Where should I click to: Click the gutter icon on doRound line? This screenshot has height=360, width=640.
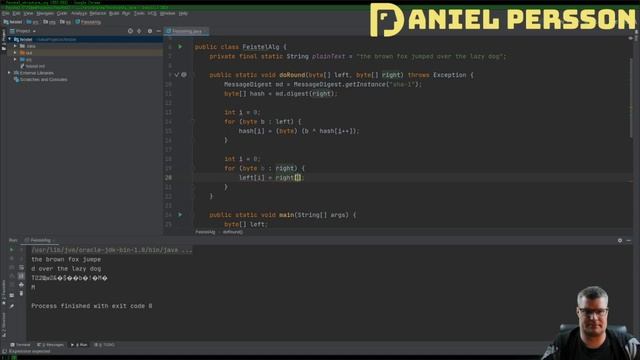[x=184, y=75]
